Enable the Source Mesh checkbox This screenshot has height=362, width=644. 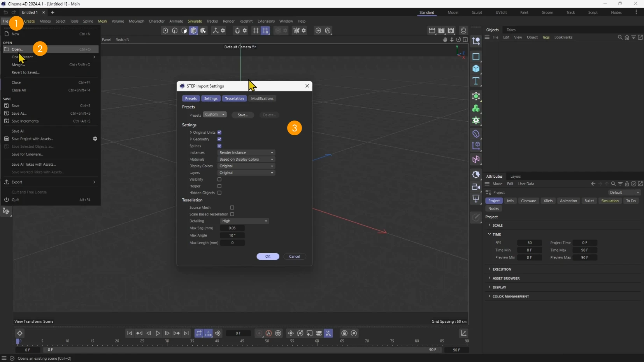[232, 208]
